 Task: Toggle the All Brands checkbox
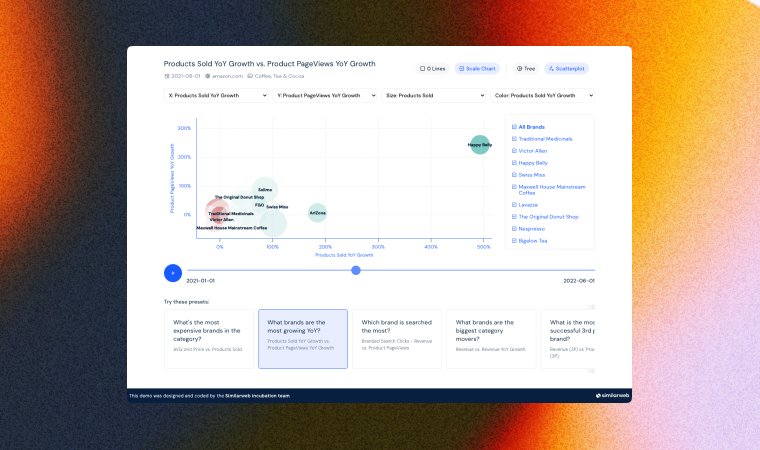514,127
